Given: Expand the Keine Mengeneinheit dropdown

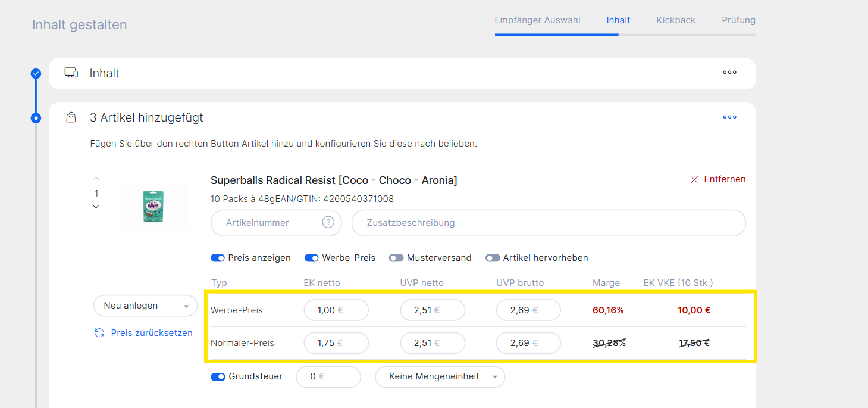Looking at the screenshot, I should pos(440,376).
